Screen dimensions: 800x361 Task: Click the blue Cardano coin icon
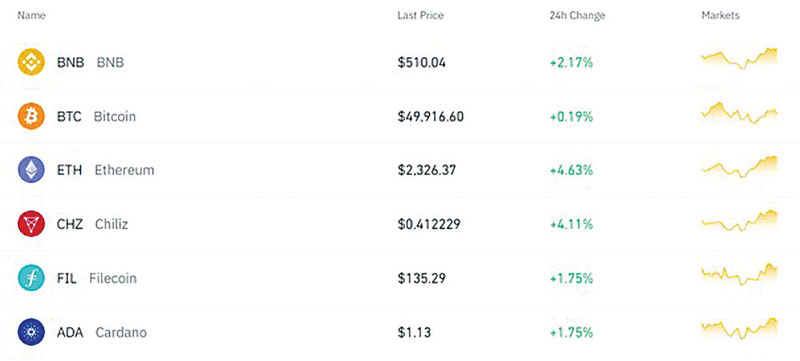point(31,332)
